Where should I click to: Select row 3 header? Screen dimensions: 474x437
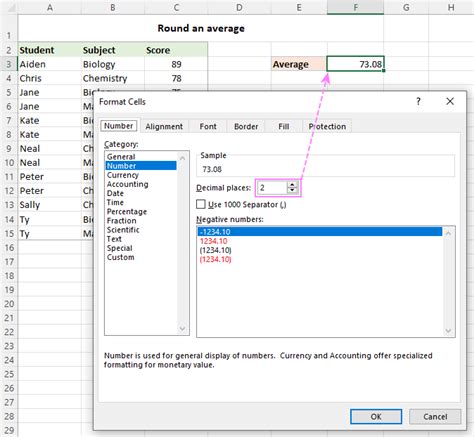9,64
